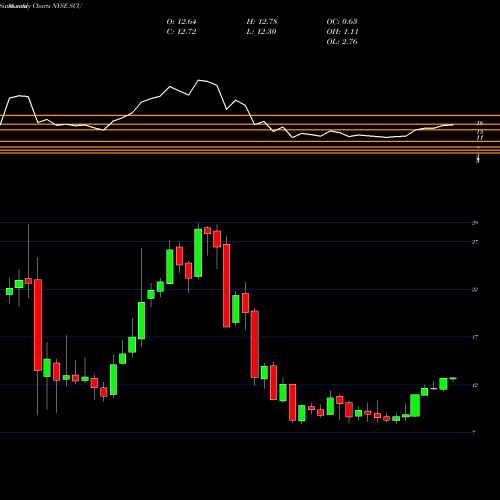Click the 12 price axis label

[x=475, y=385]
